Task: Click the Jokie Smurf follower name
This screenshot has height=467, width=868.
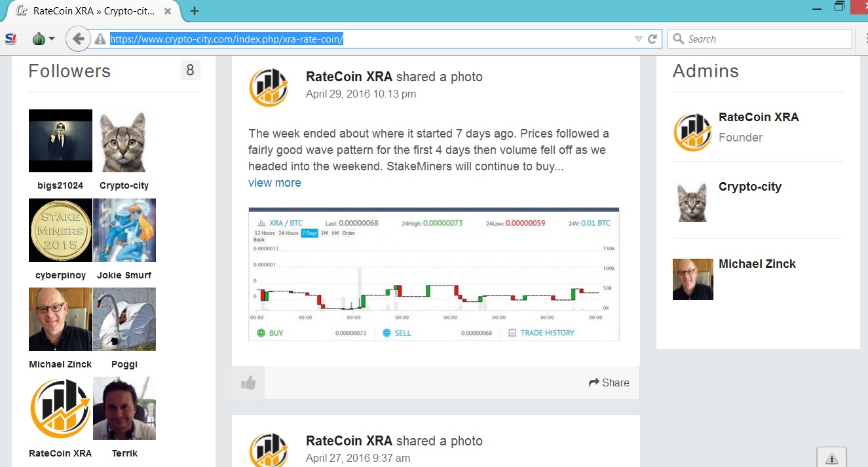Action: click(124, 275)
